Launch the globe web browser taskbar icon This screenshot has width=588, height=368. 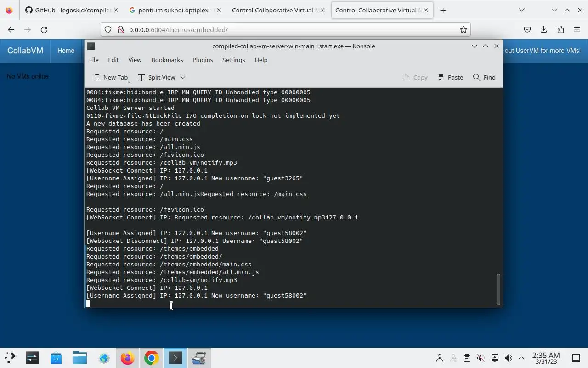point(104,358)
